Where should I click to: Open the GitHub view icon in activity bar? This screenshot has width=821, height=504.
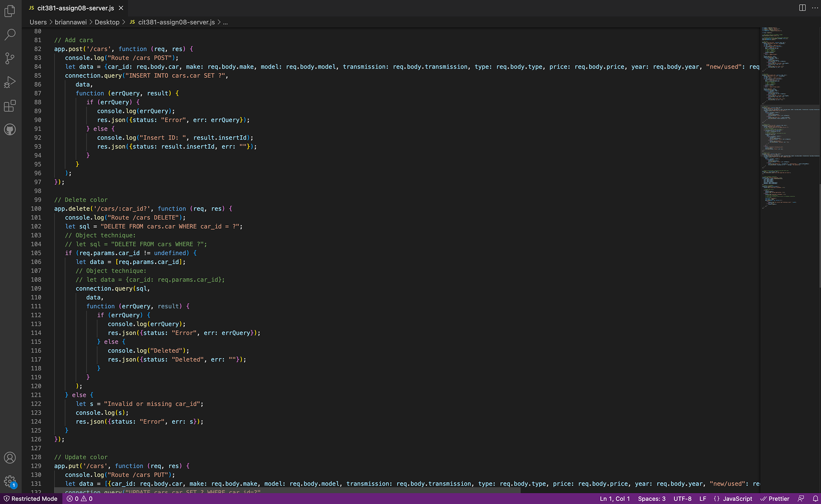click(10, 129)
